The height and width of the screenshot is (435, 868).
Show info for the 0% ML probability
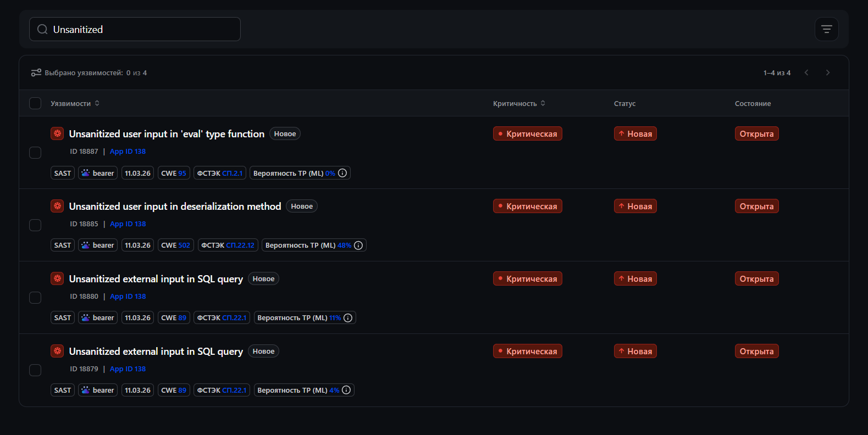tap(342, 173)
